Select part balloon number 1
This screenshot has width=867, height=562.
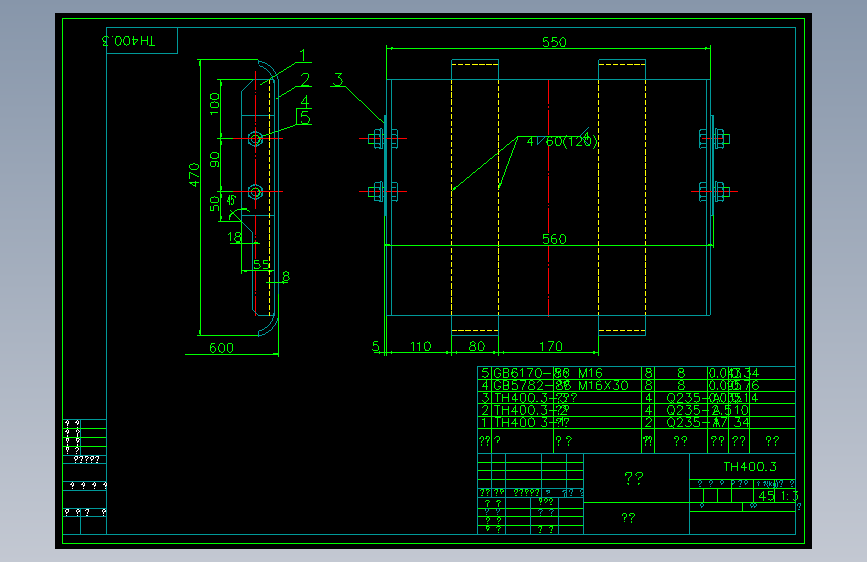click(x=302, y=55)
